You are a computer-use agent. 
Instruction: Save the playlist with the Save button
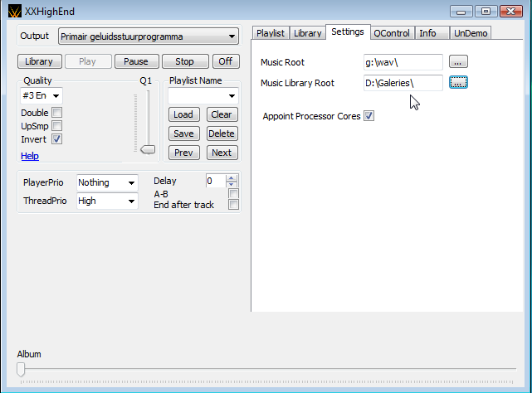184,133
